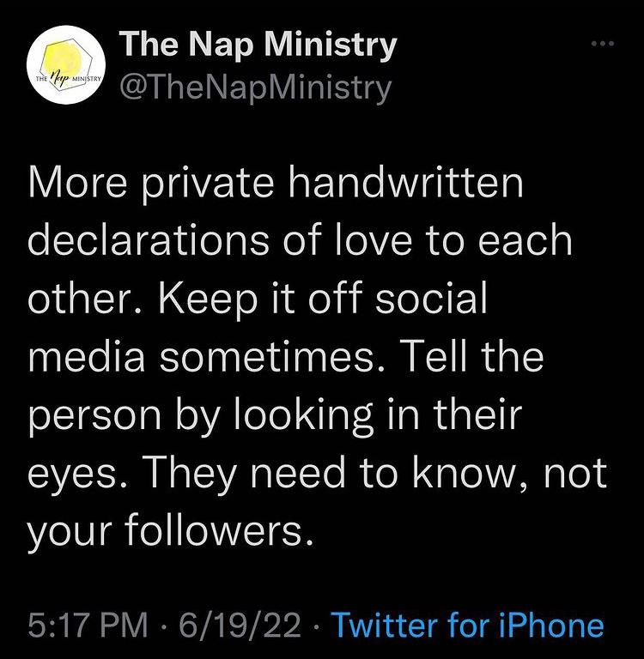Click the yellow hexagon in the avatar logo
Image resolution: width=644 pixels, height=659 pixels.
[x=64, y=58]
